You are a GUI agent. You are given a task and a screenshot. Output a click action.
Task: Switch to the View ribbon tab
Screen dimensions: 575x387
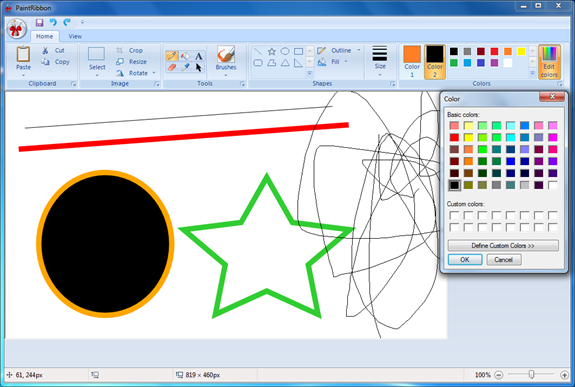[x=75, y=36]
